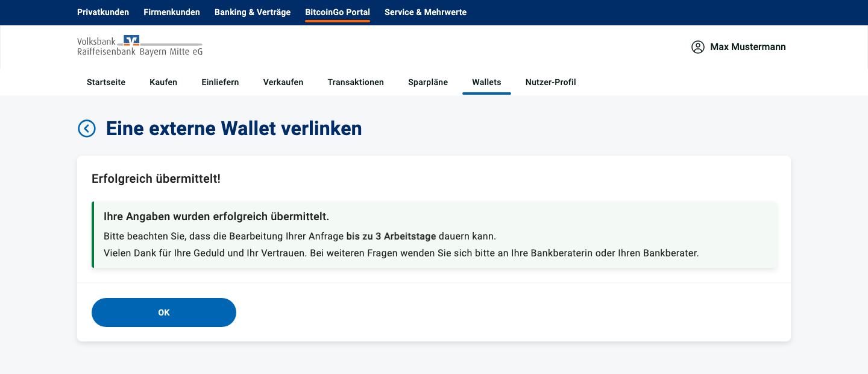Select the Wallets tab

(486, 82)
